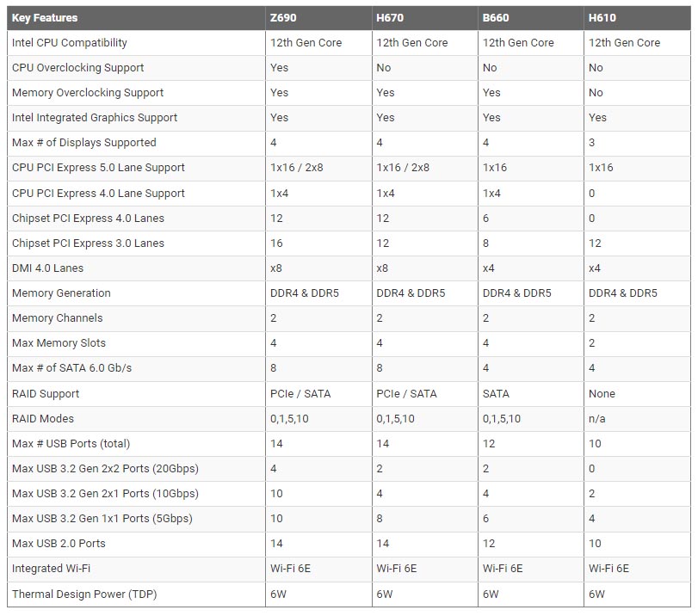Select the Max USB 2.0 Ports label
The width and height of the screenshot is (698, 616).
pyautogui.click(x=59, y=544)
